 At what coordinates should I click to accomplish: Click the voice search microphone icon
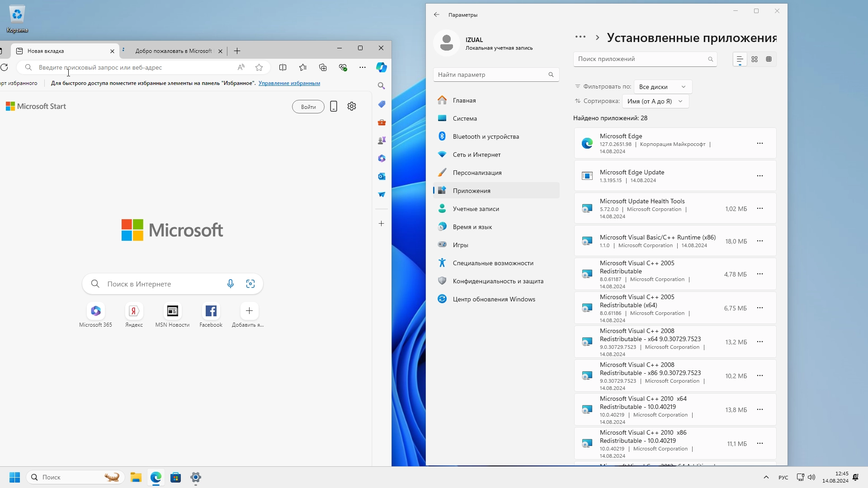point(231,284)
